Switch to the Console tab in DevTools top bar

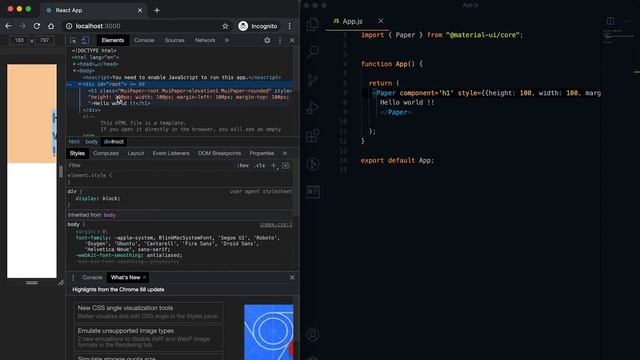(x=144, y=40)
